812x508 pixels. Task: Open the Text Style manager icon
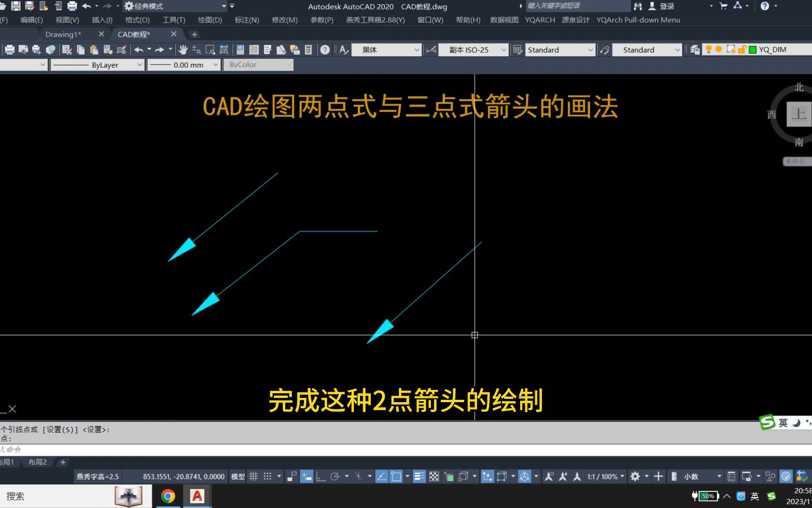coord(344,50)
